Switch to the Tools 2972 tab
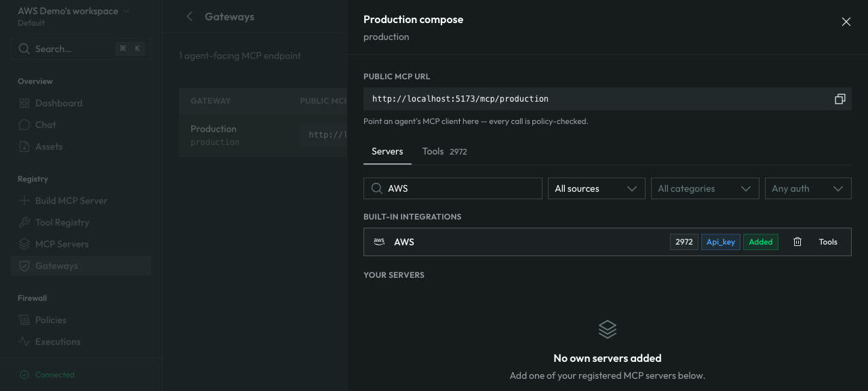Image resolution: width=868 pixels, height=391 pixels. tap(445, 151)
